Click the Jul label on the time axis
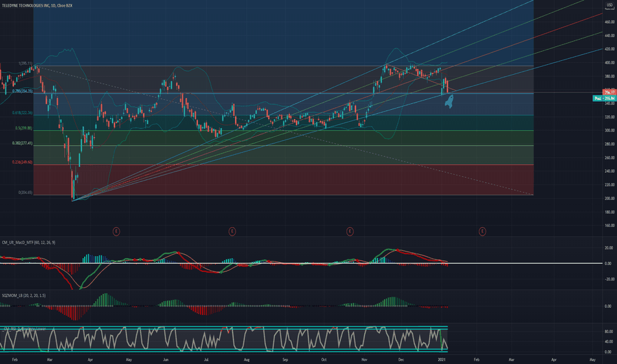Viewport: 617px width, 364px height. click(x=206, y=359)
